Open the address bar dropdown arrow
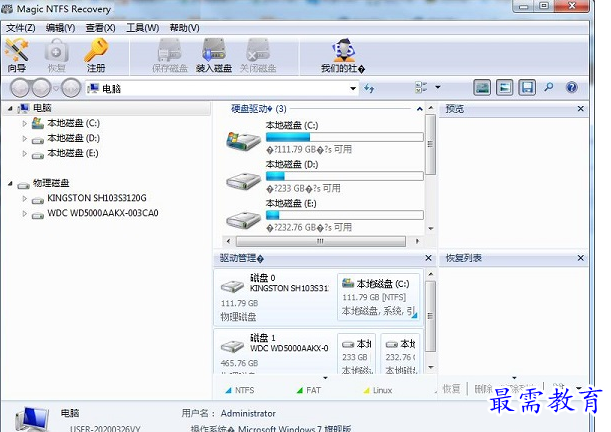Image resolution: width=611 pixels, height=432 pixels. 353,88
